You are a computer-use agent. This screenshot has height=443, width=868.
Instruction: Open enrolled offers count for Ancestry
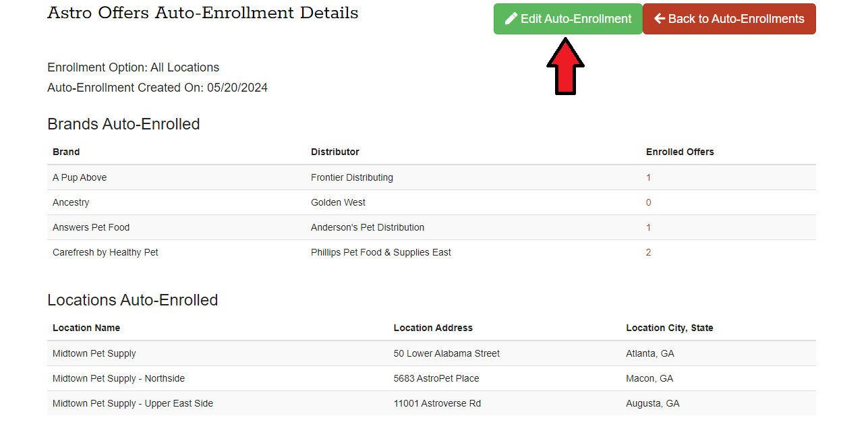(648, 202)
